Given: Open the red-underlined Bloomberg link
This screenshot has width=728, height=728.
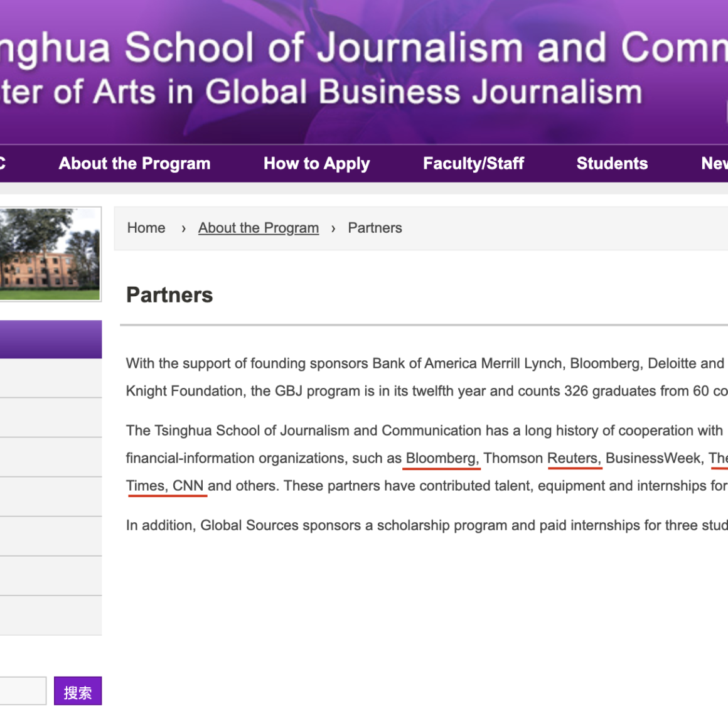Looking at the screenshot, I should coord(441,459).
